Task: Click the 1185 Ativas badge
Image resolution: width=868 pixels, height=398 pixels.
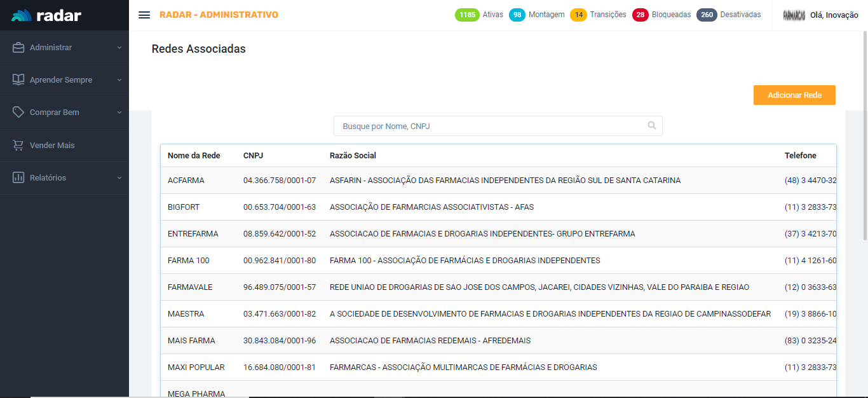Action: click(467, 15)
